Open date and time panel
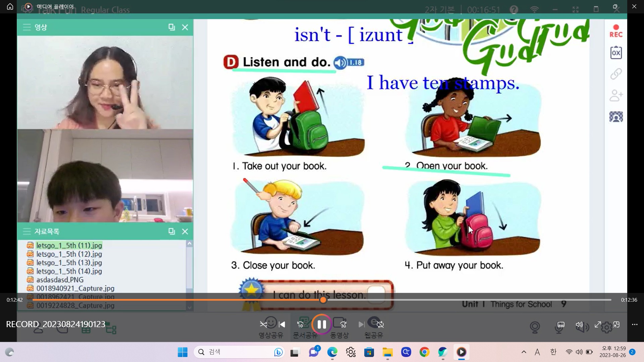 coord(612,352)
